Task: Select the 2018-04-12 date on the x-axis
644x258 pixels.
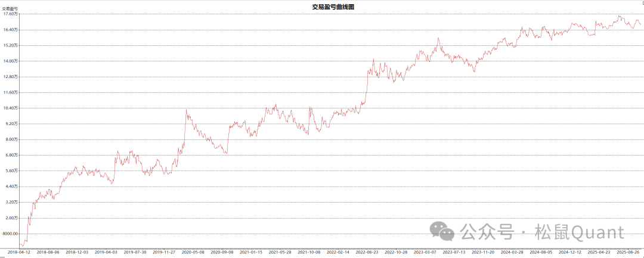Action: 20,252
